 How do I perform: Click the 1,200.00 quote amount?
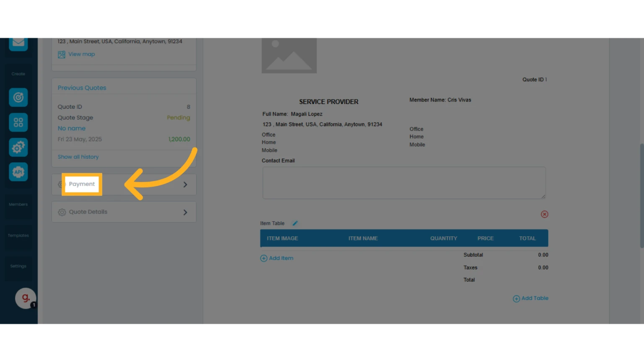pyautogui.click(x=179, y=139)
